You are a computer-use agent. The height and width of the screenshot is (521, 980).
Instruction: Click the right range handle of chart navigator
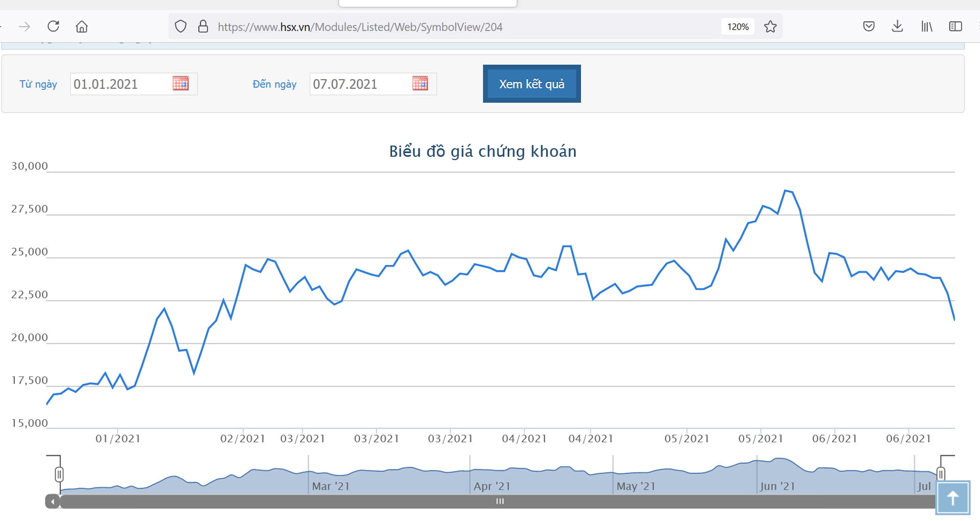tap(941, 474)
